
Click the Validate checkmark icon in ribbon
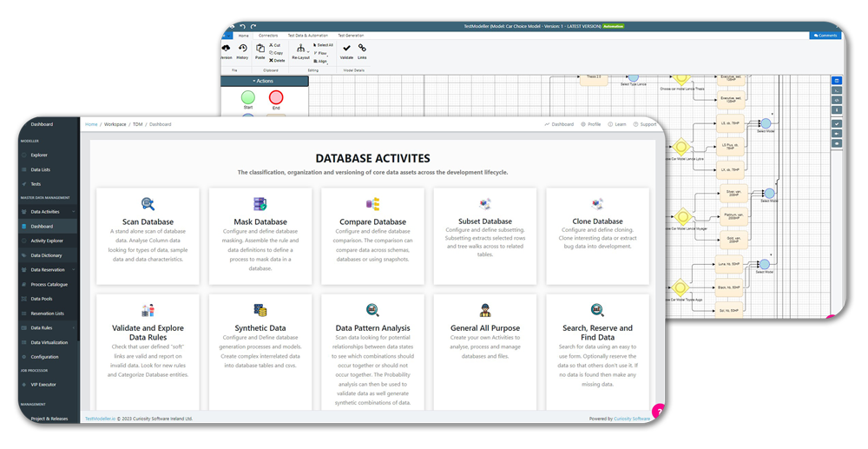click(346, 49)
